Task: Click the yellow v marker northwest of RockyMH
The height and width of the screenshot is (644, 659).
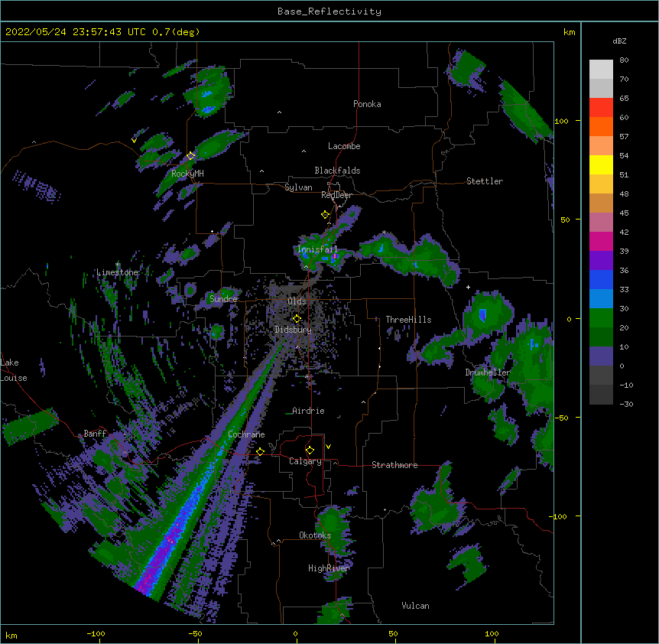Action: pyautogui.click(x=134, y=141)
